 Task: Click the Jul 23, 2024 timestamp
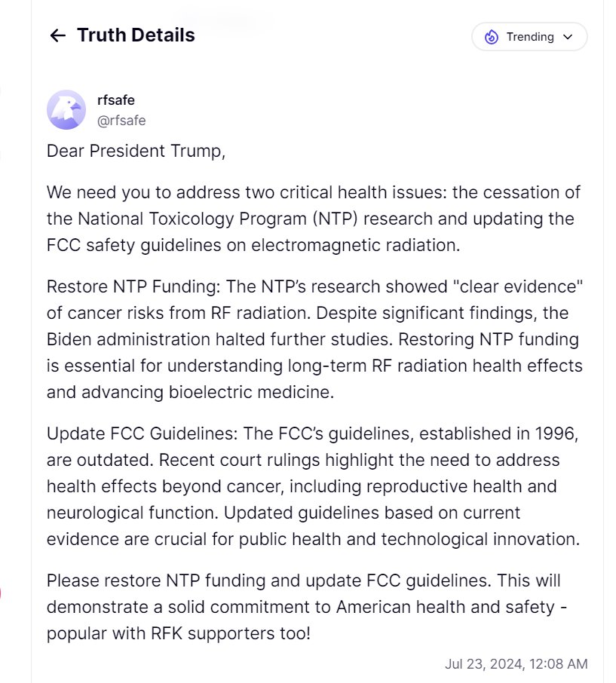(516, 664)
